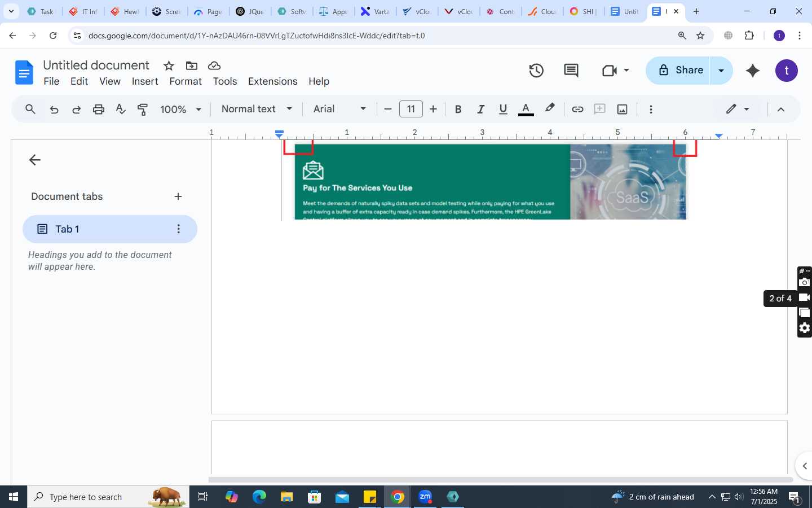Select the SaaS banner image
The image size is (812, 508).
(x=490, y=182)
